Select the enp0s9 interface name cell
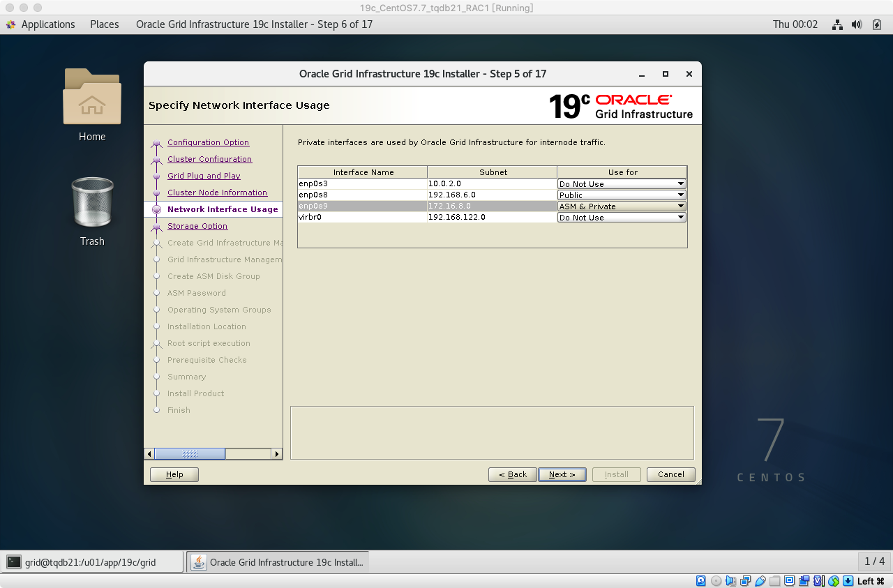Viewport: 893px width, 588px height. pos(362,206)
